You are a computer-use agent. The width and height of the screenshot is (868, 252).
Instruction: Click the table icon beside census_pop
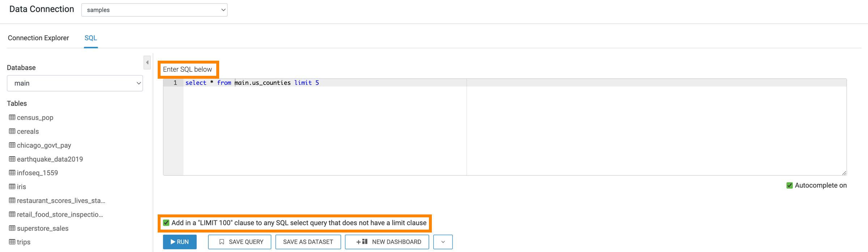(x=12, y=117)
